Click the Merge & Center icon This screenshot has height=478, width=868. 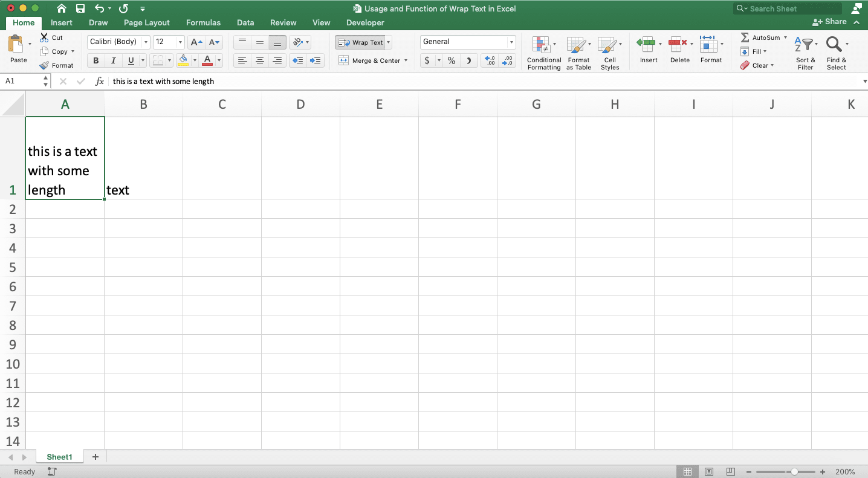pyautogui.click(x=343, y=60)
